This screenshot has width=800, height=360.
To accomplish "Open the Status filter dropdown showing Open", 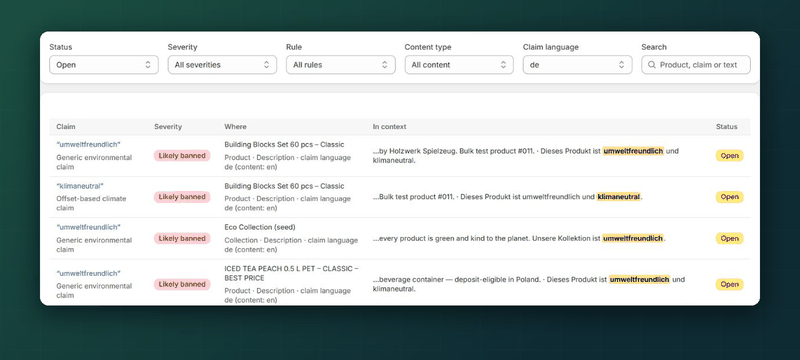I will coord(104,65).
